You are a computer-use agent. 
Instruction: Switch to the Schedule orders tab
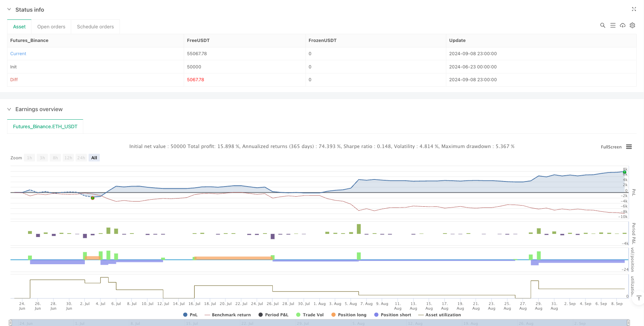click(95, 27)
